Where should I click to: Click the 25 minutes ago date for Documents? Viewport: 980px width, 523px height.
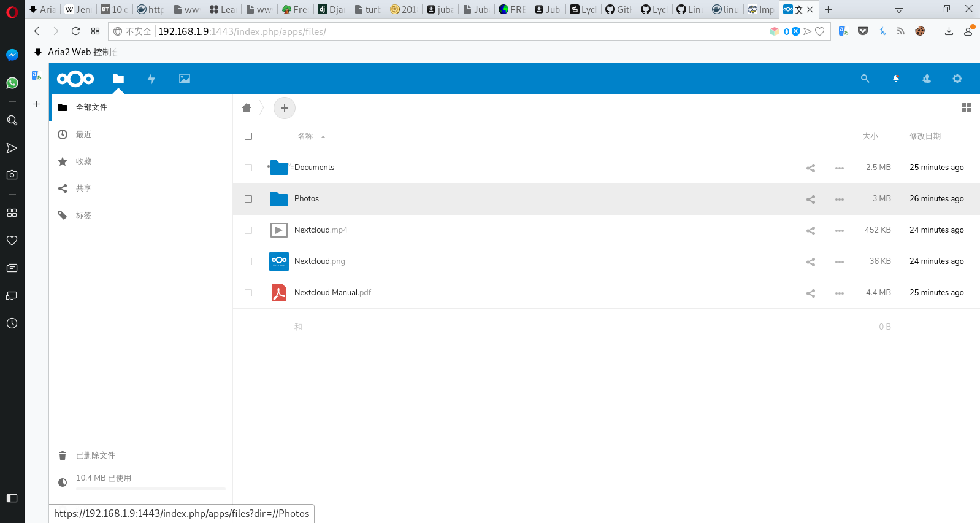point(936,167)
